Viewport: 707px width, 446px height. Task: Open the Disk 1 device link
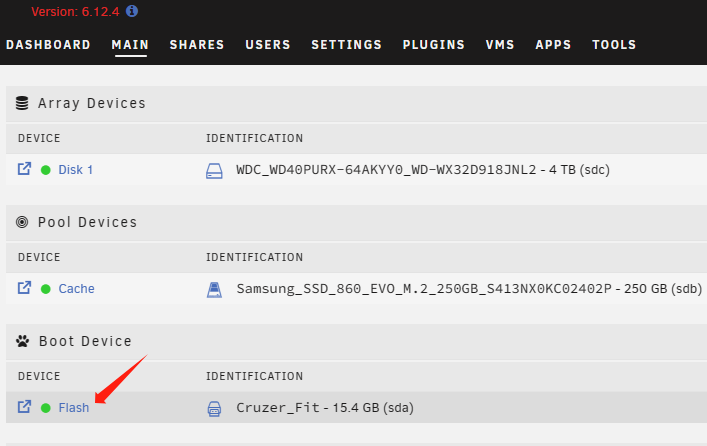(x=76, y=170)
